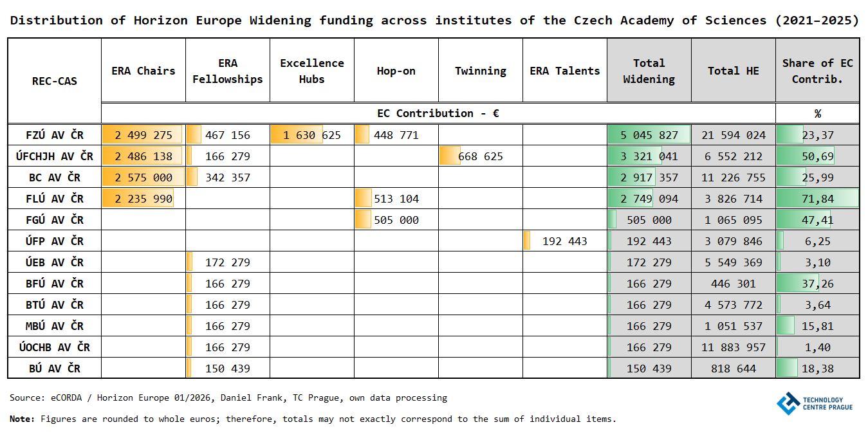Click the Hop-on column header
This screenshot has width=868, height=438.
396,71
